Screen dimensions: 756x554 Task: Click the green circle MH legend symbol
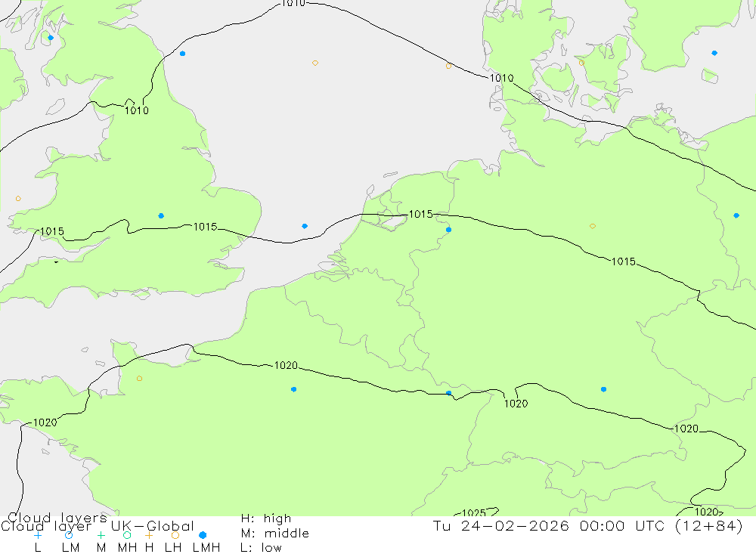pos(127,535)
